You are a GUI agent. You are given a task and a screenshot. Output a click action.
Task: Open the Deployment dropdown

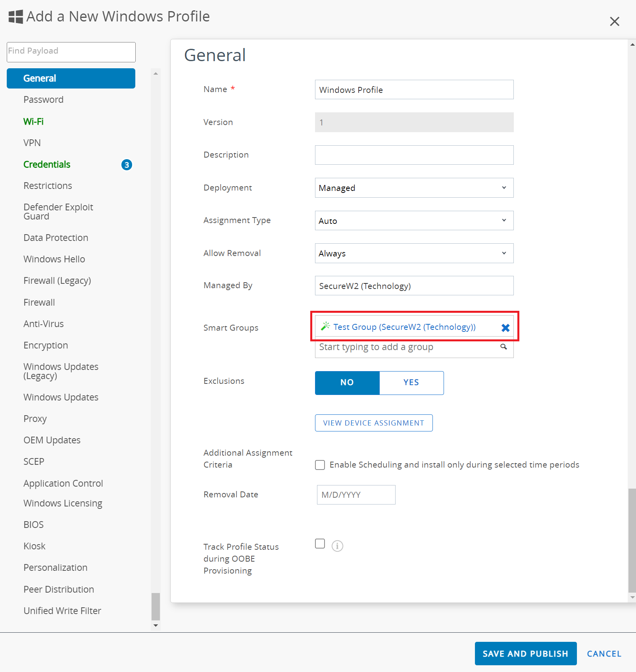414,188
